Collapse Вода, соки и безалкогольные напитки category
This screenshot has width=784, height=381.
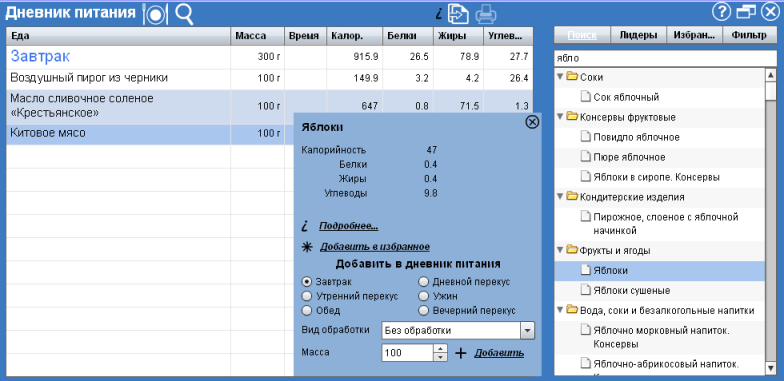560,310
